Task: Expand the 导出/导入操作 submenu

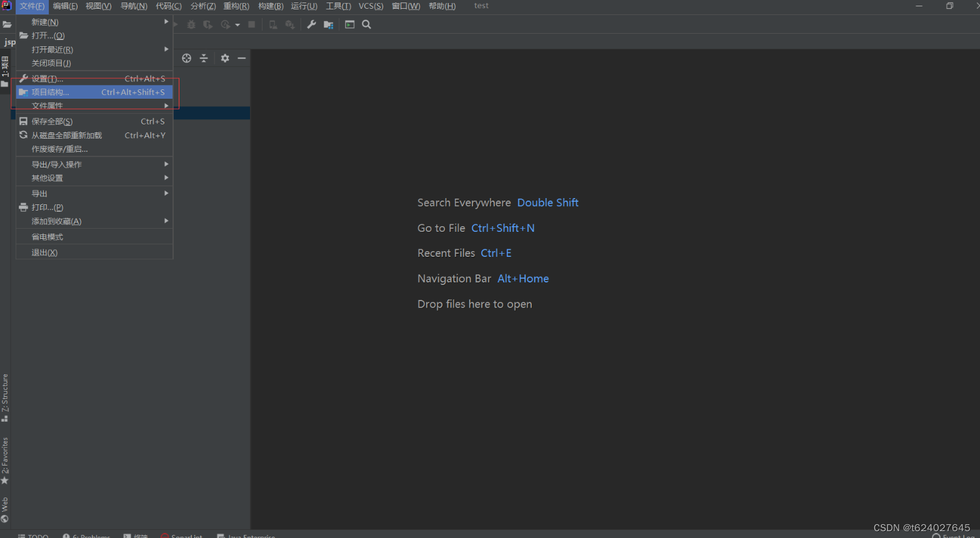Action: 94,164
